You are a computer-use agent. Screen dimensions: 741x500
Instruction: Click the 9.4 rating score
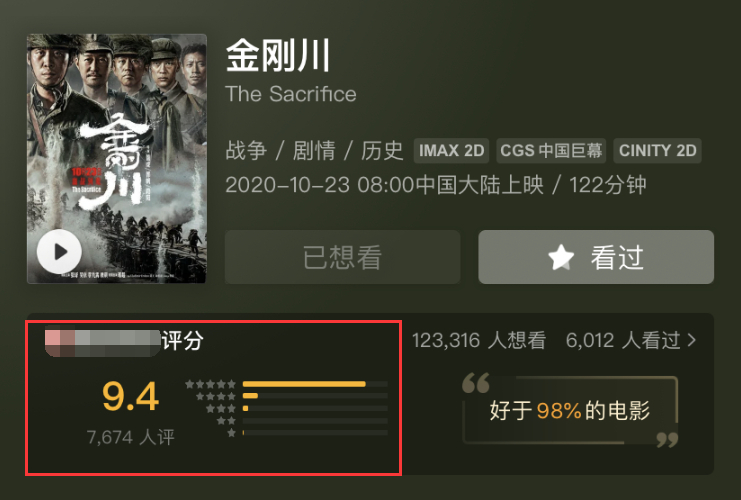coord(130,397)
